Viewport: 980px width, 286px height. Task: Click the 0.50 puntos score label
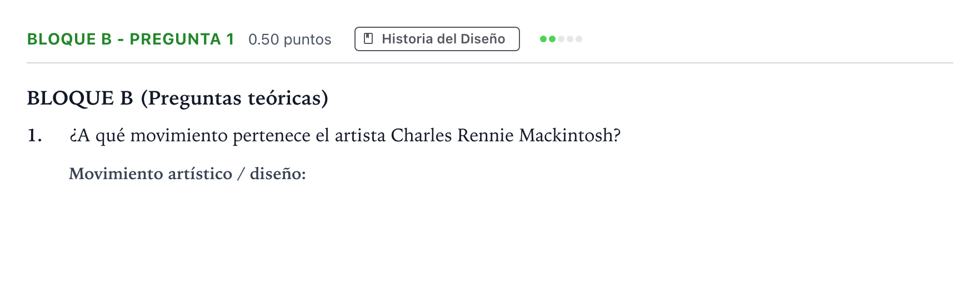(290, 40)
